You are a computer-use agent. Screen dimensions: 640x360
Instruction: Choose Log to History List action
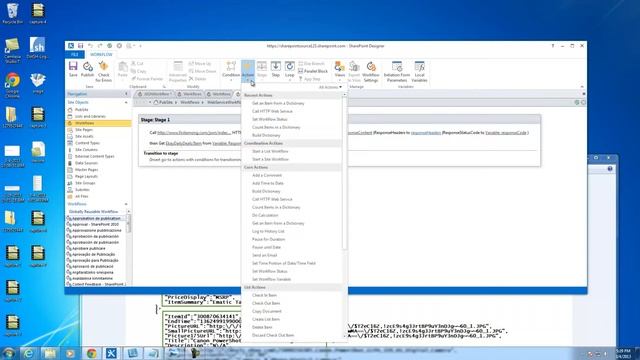tap(268, 231)
